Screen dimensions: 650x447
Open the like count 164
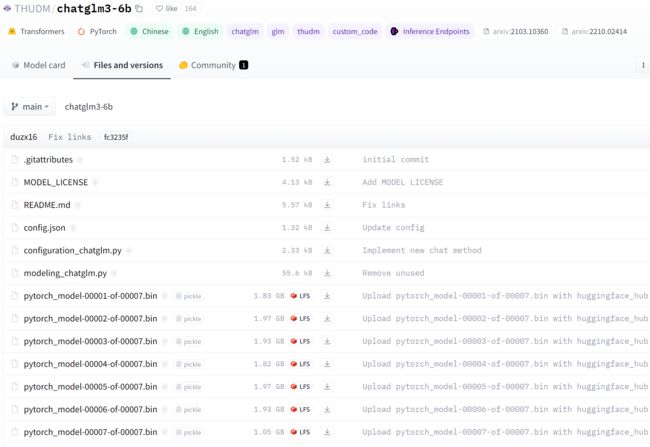tap(190, 8)
